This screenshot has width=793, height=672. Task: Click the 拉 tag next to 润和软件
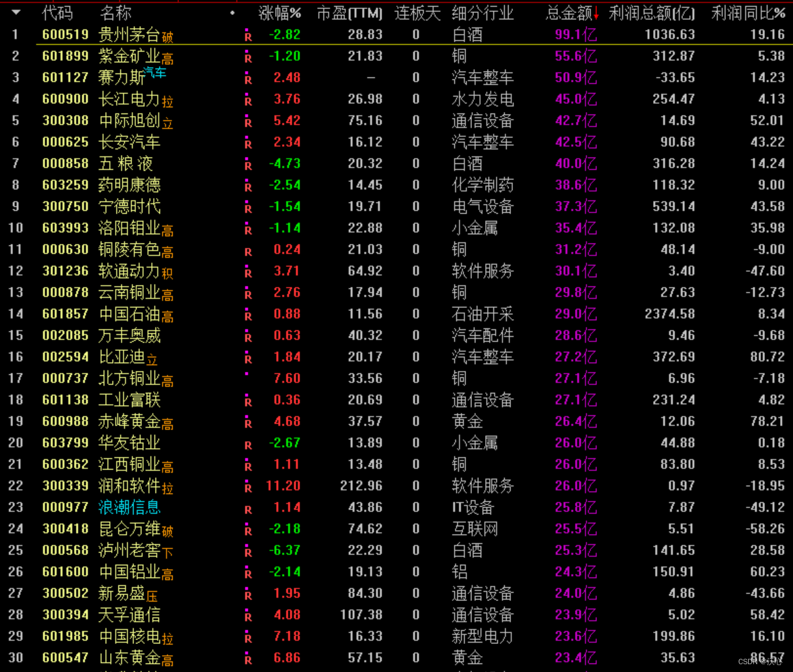click(x=167, y=489)
